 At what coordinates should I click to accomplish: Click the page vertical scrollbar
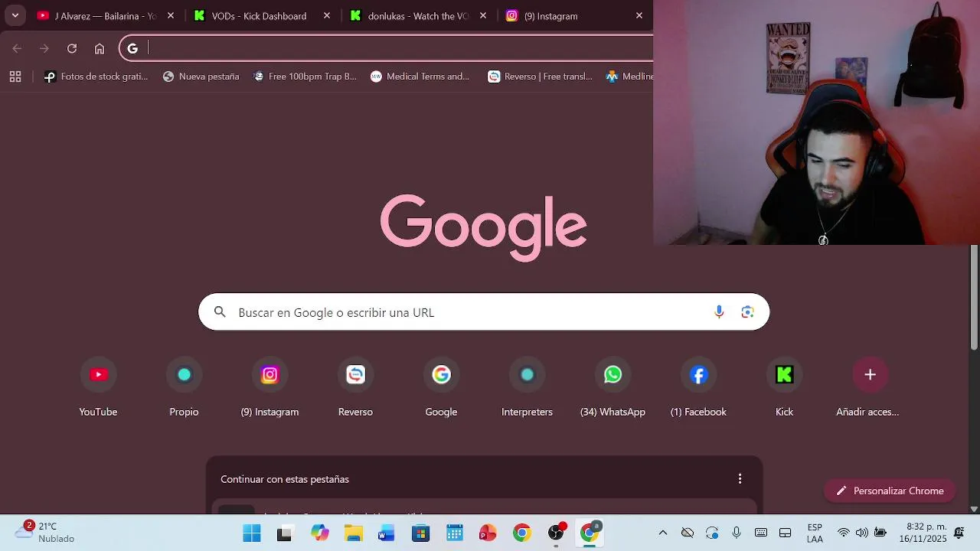click(x=974, y=297)
